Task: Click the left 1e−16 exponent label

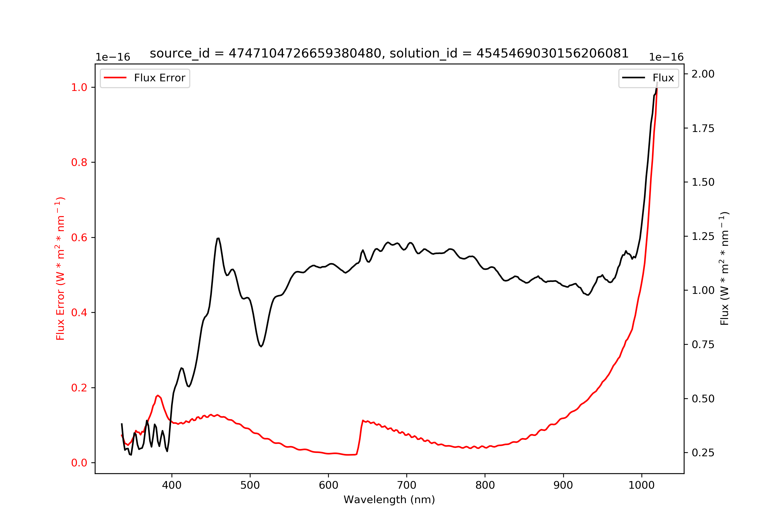Action: (x=113, y=57)
